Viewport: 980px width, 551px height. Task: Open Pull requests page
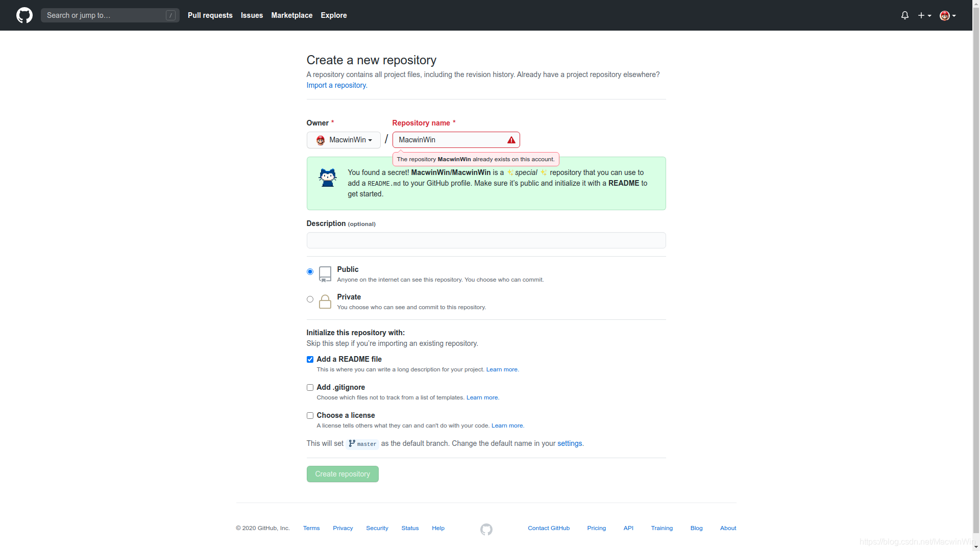click(210, 15)
